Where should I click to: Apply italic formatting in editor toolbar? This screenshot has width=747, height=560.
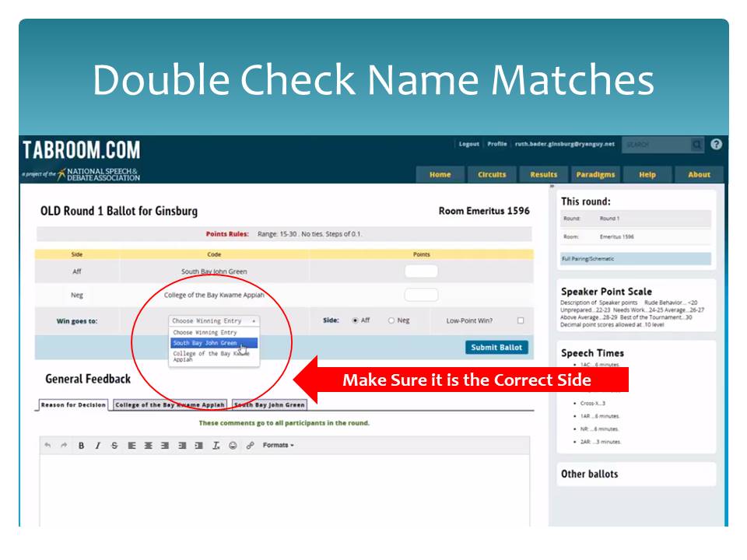pyautogui.click(x=97, y=446)
